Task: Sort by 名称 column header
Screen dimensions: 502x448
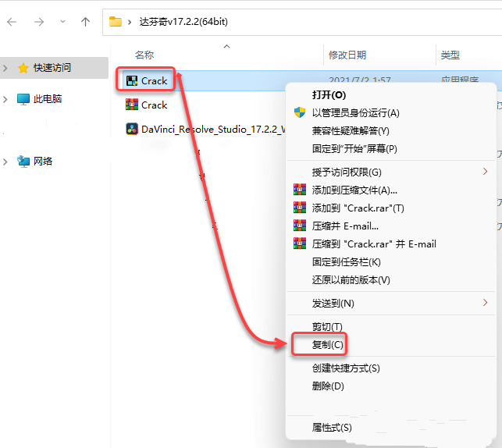Action: click(x=144, y=55)
